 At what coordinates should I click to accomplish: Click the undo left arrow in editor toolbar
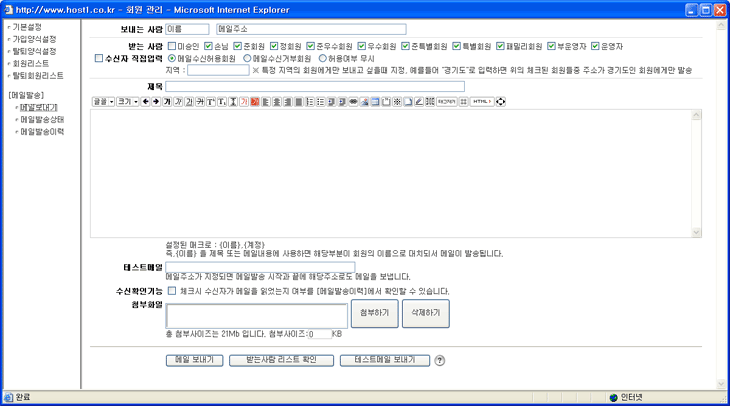pyautogui.click(x=145, y=101)
